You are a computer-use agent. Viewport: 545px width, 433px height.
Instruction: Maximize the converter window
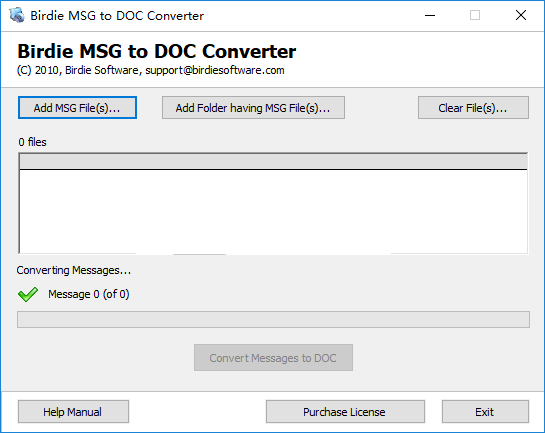[475, 15]
